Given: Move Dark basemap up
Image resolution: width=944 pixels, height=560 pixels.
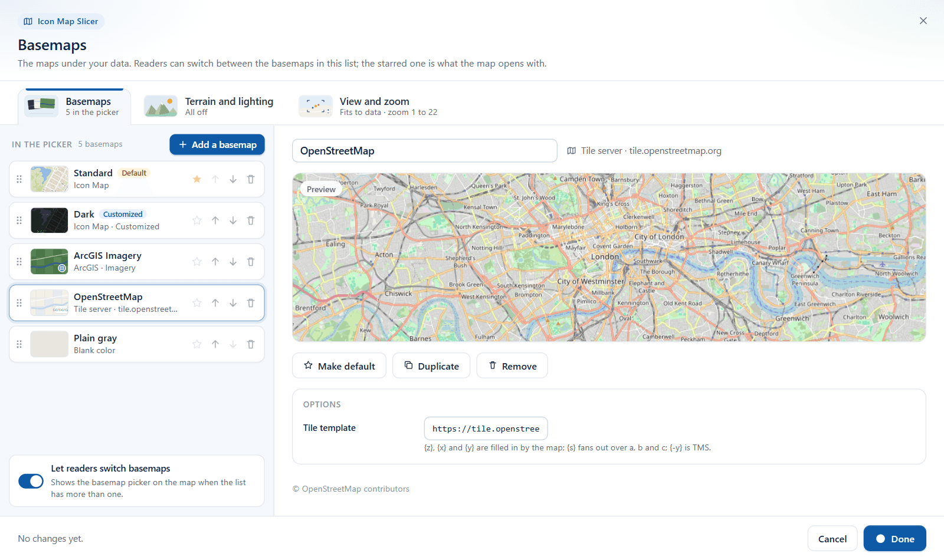Looking at the screenshot, I should [x=215, y=220].
